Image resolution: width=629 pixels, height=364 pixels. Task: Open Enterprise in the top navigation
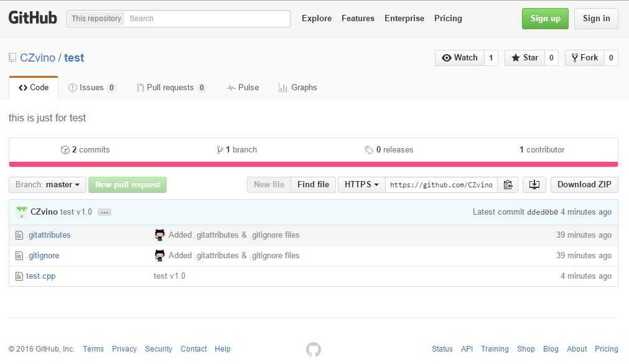[x=404, y=19]
